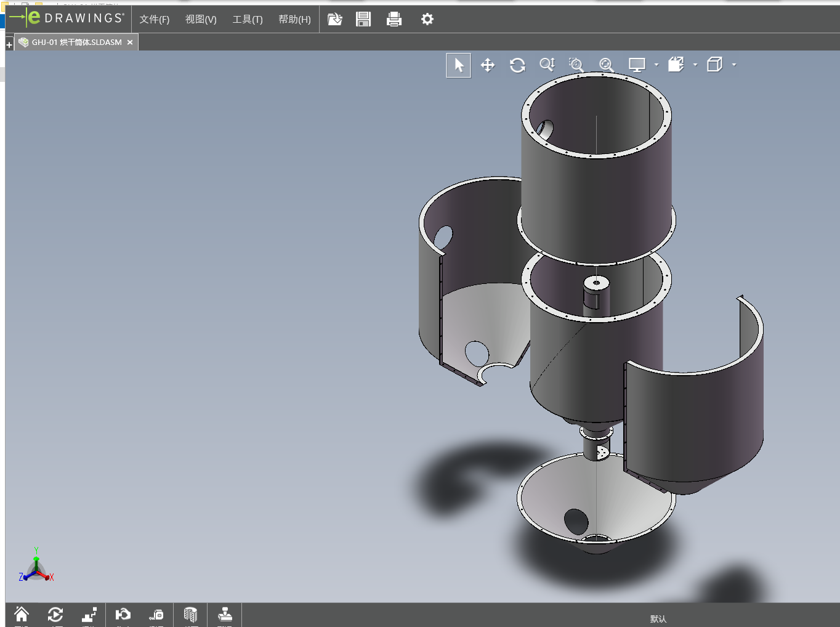840x627 pixels.
Task: Click the Print button in top toolbar
Action: (394, 20)
